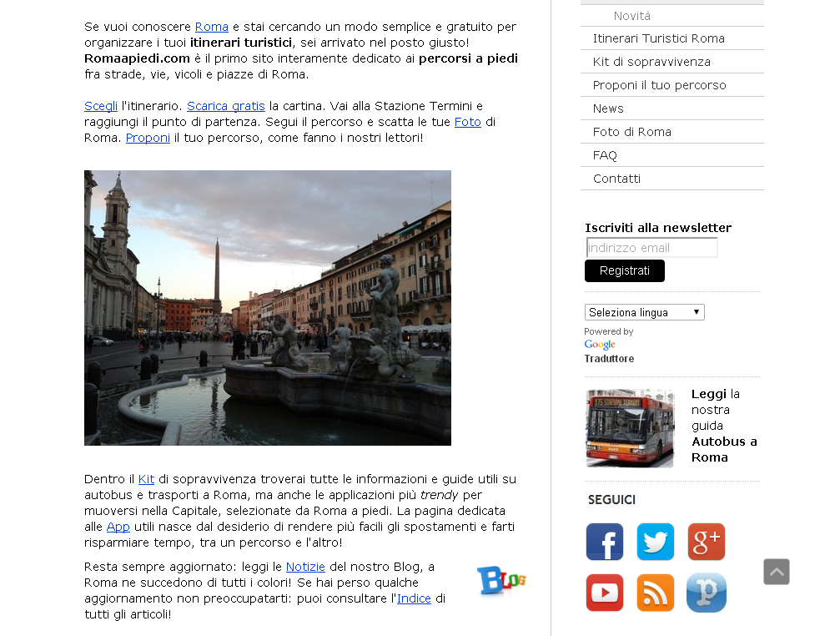Image resolution: width=840 pixels, height=636 pixels.
Task: Follow the Scegli link
Action: click(101, 106)
